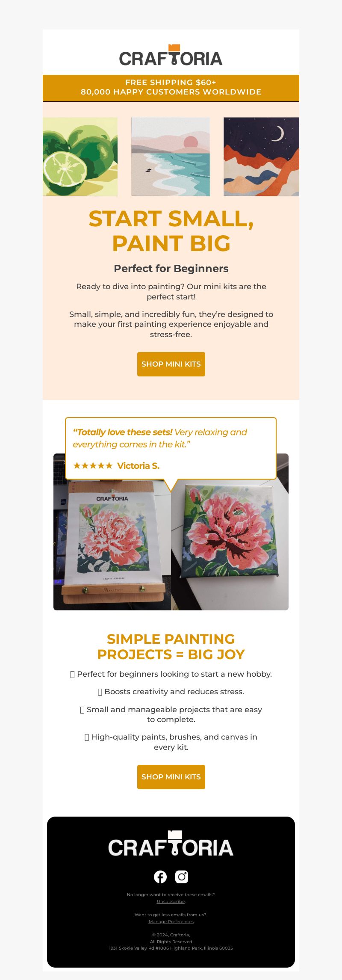Screen dimensions: 342x980
Task: Open the lime painting thumbnail
Action: point(80,157)
